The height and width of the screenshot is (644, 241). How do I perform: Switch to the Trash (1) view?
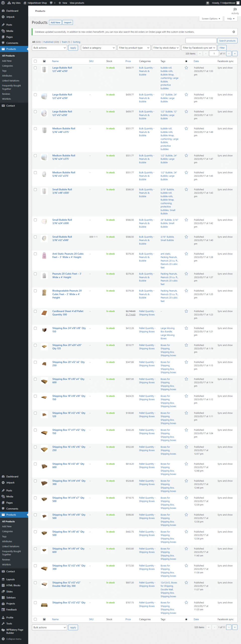coord(66,42)
